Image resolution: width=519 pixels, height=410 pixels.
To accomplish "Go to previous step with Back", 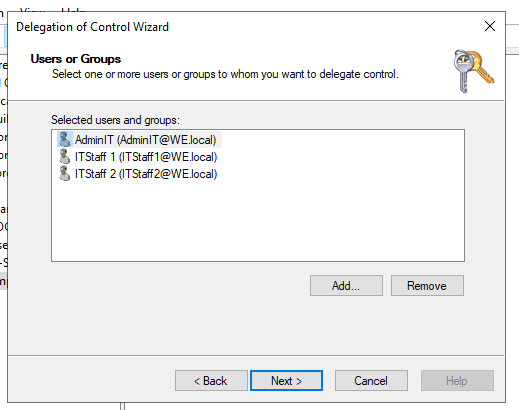I will (x=211, y=381).
